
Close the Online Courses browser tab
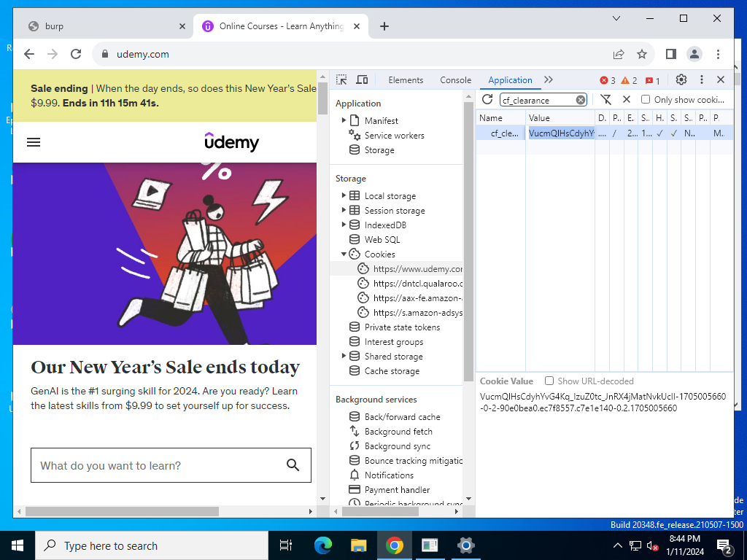pos(356,26)
